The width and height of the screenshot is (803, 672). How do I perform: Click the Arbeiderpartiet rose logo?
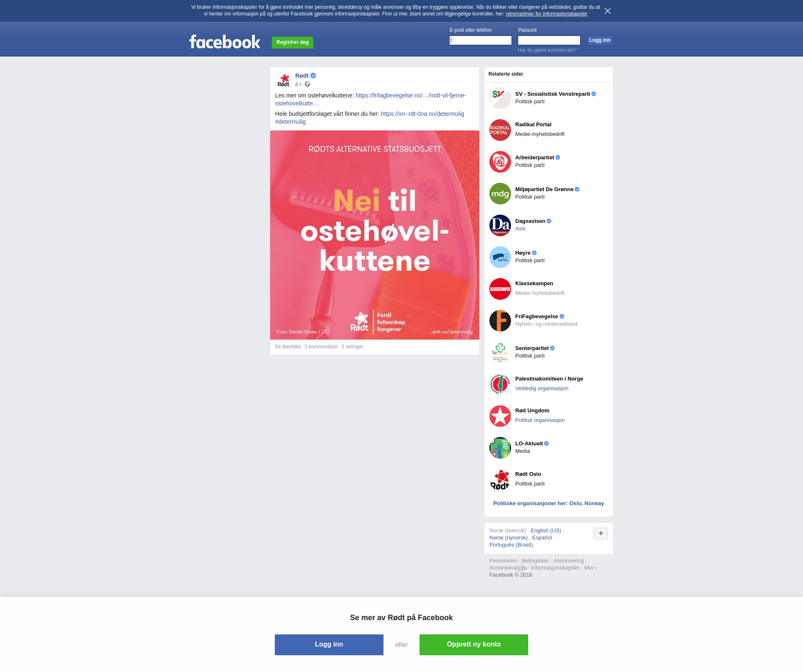(500, 162)
